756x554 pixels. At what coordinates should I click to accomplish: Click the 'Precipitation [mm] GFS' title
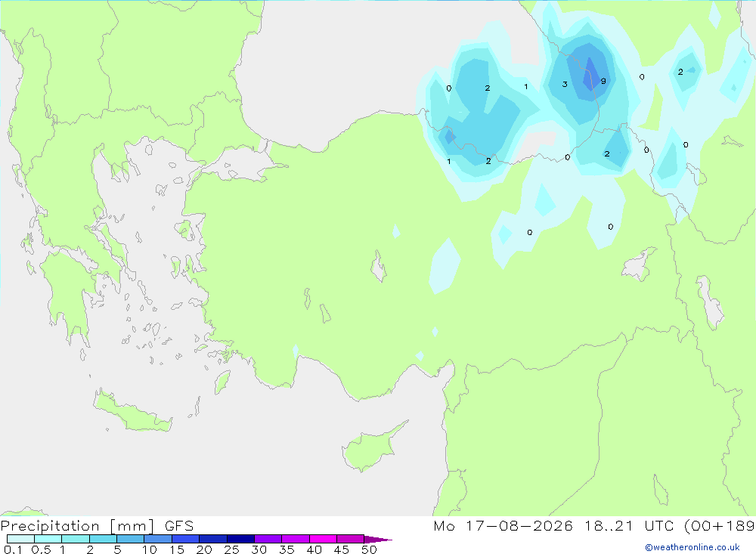97,526
